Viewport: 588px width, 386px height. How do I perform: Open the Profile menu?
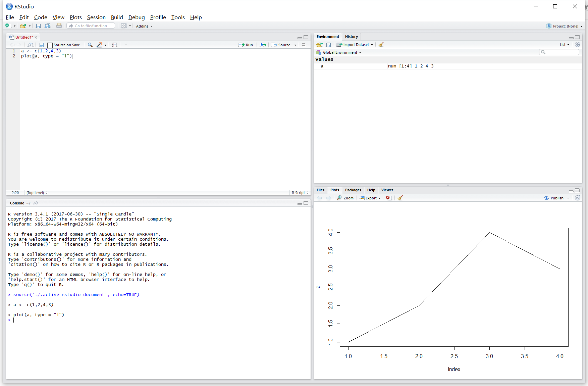point(158,17)
